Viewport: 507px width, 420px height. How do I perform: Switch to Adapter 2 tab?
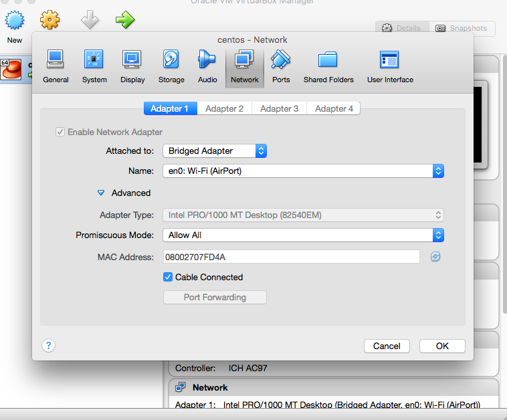click(224, 108)
